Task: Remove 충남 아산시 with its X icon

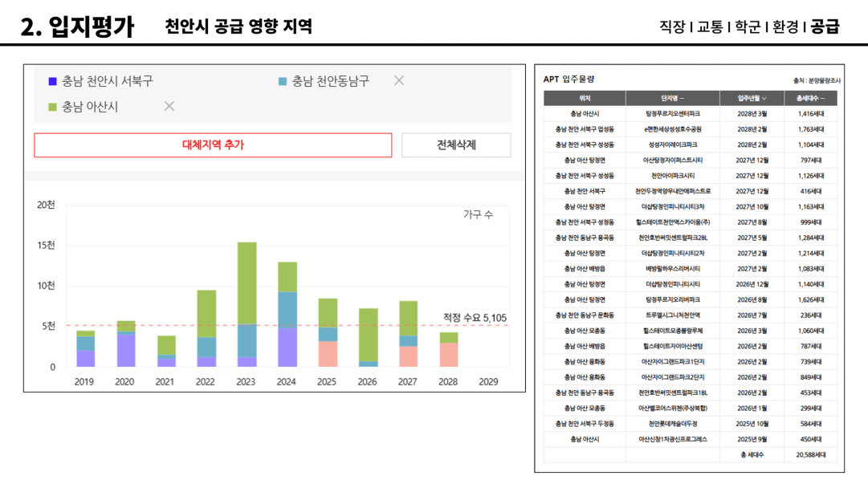Action: pyautogui.click(x=169, y=106)
